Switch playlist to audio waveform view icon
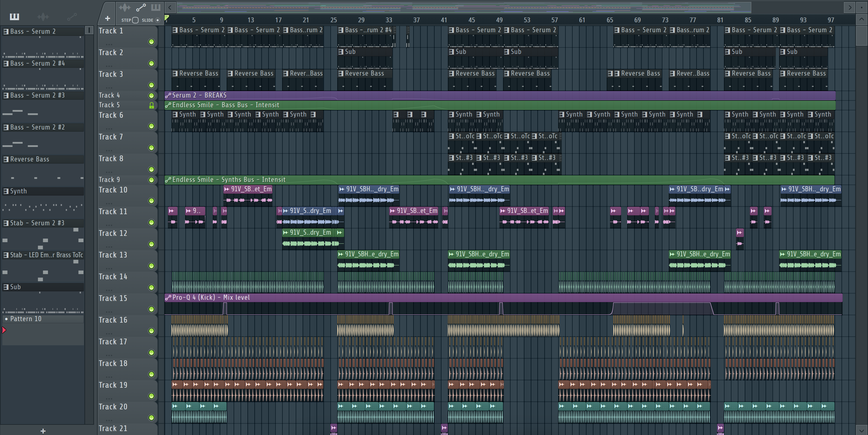 124,7
